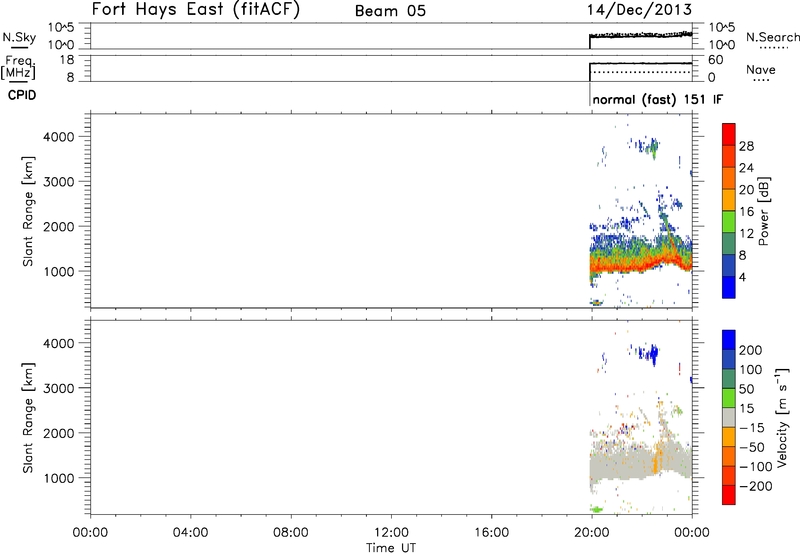Click the dotted Nave line in frequency panel
Screen dimensions: 800x554
(x=642, y=72)
